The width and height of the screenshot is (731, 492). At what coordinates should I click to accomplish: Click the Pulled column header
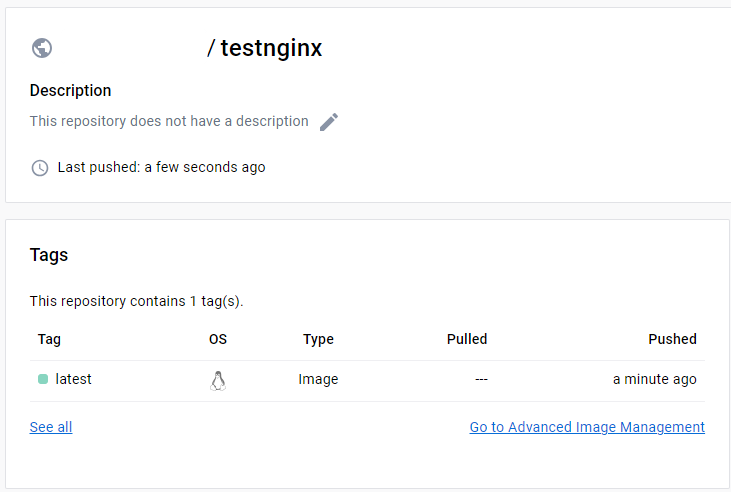(467, 339)
